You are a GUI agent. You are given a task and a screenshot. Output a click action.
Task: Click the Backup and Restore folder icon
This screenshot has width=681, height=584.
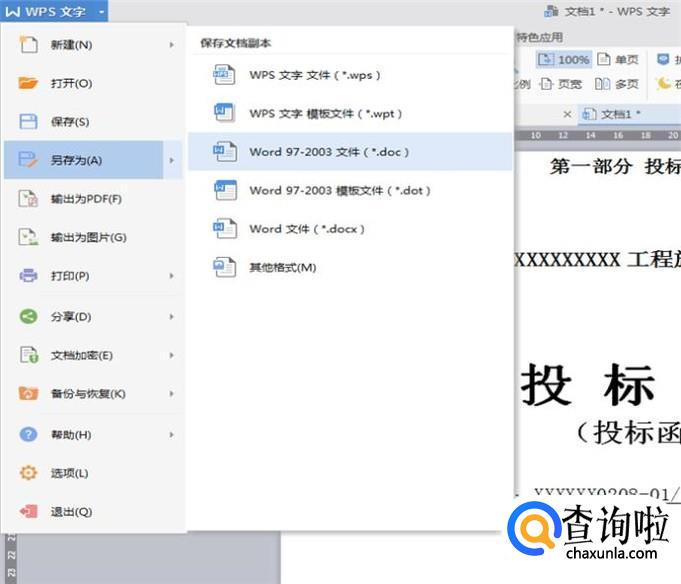[28, 393]
